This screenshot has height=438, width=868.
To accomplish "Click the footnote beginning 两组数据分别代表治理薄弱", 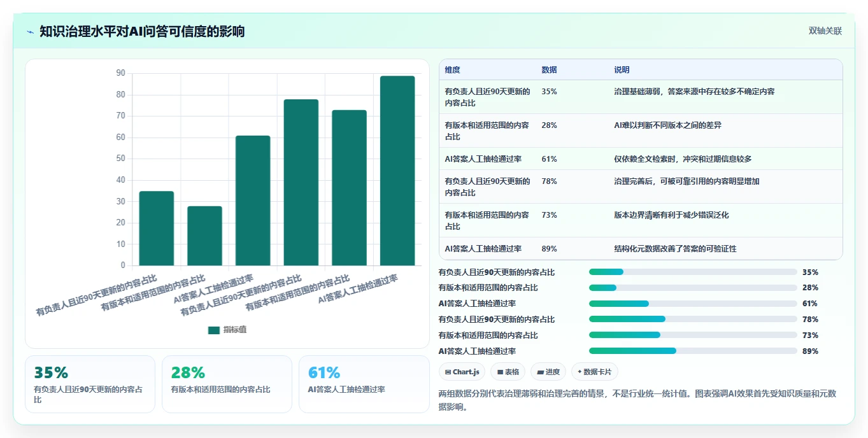I will click(637, 400).
